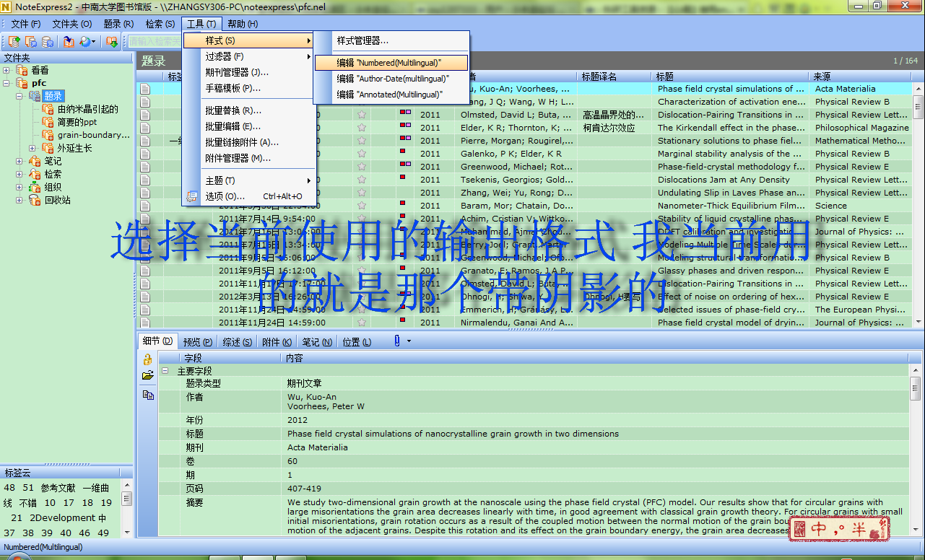This screenshot has height=560, width=925.
Task: Toggle the star on the Pierre, Morgan row
Action: point(362,141)
